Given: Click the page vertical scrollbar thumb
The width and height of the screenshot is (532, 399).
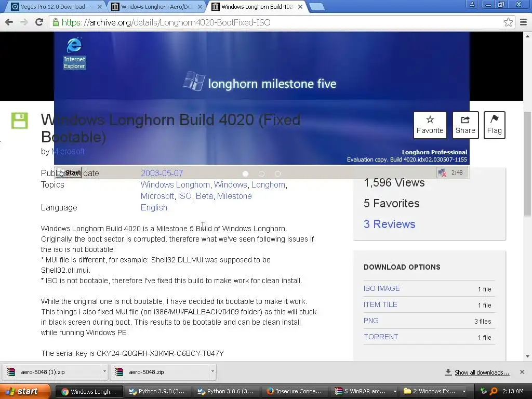Looking at the screenshot, I should tap(527, 164).
